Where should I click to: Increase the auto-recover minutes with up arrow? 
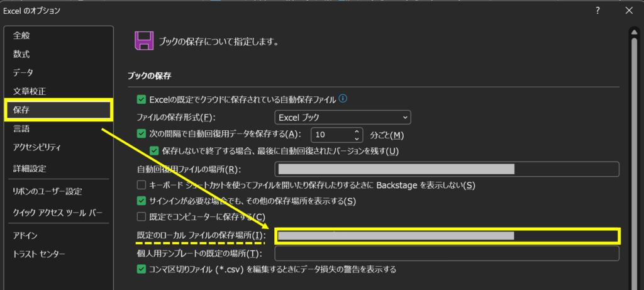357,131
